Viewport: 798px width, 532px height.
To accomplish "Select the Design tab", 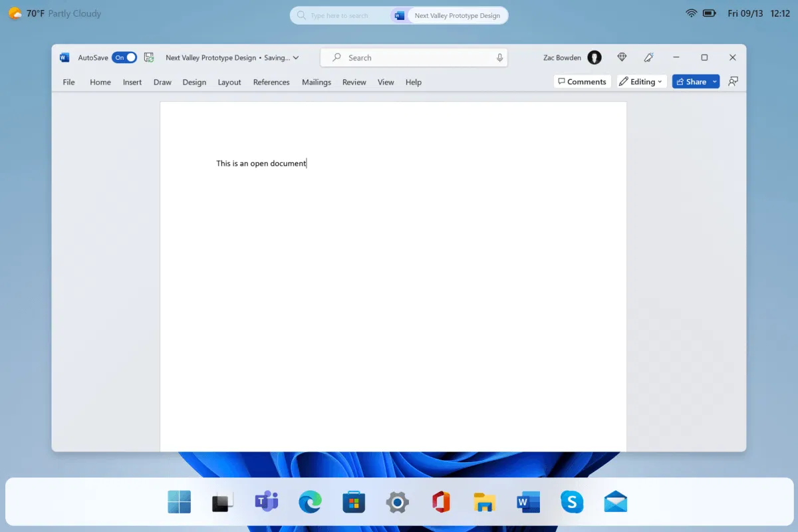I will [194, 82].
